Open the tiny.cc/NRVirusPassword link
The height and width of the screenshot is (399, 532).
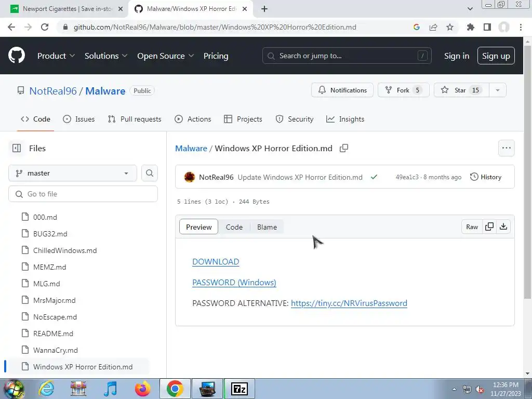tap(349, 303)
